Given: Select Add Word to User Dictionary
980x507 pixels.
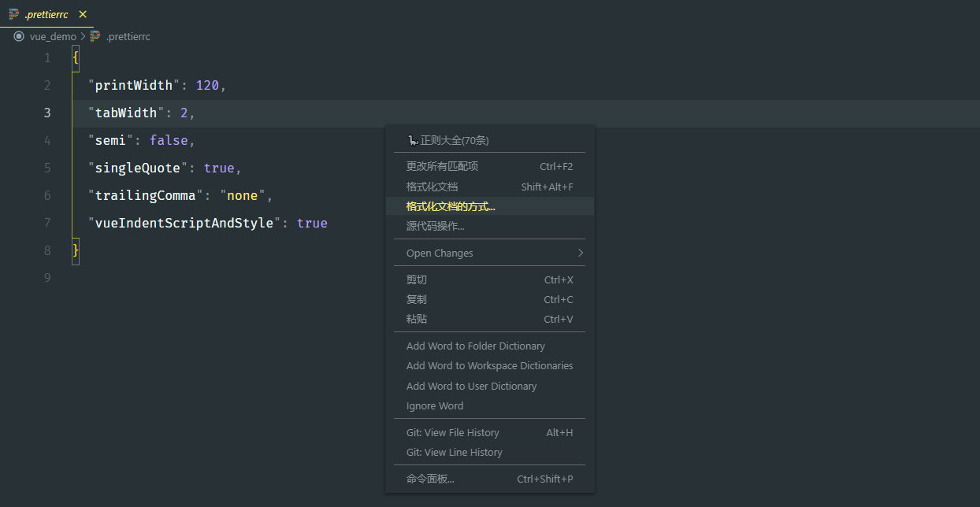Looking at the screenshot, I should click(471, 386).
